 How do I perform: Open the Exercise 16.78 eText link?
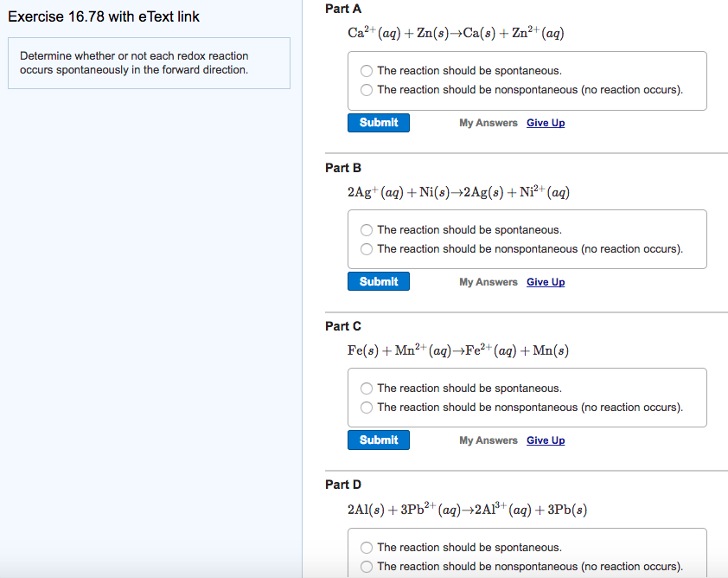coord(103,16)
